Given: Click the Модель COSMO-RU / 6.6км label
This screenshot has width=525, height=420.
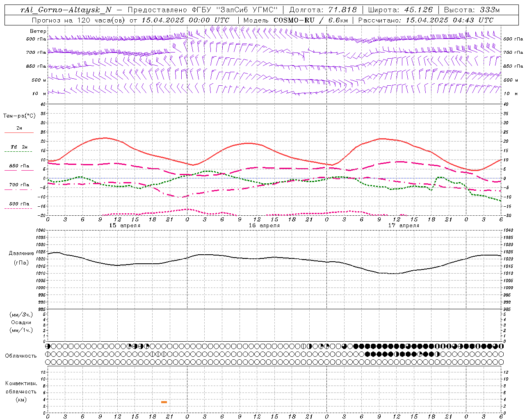Looking at the screenshot, I should 295,20.
